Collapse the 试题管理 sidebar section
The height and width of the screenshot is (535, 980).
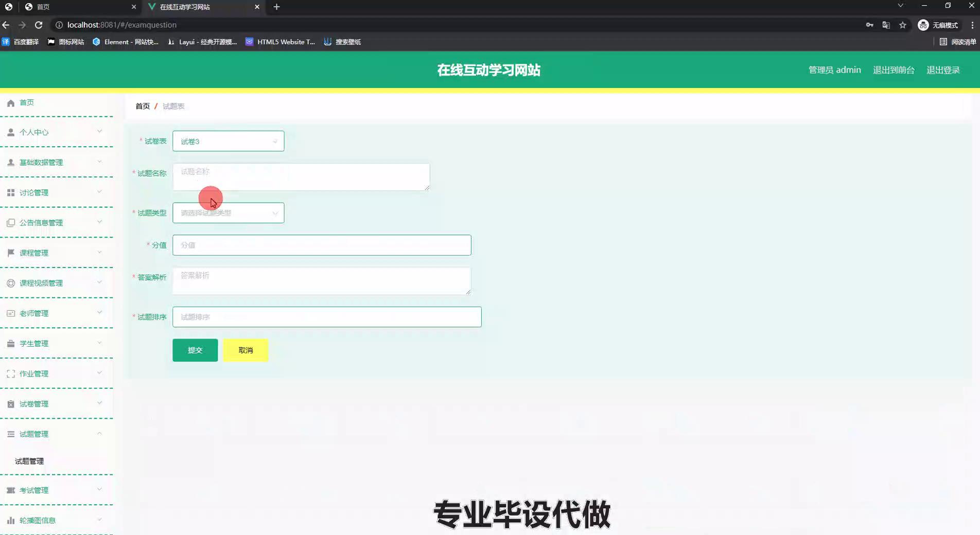point(56,434)
